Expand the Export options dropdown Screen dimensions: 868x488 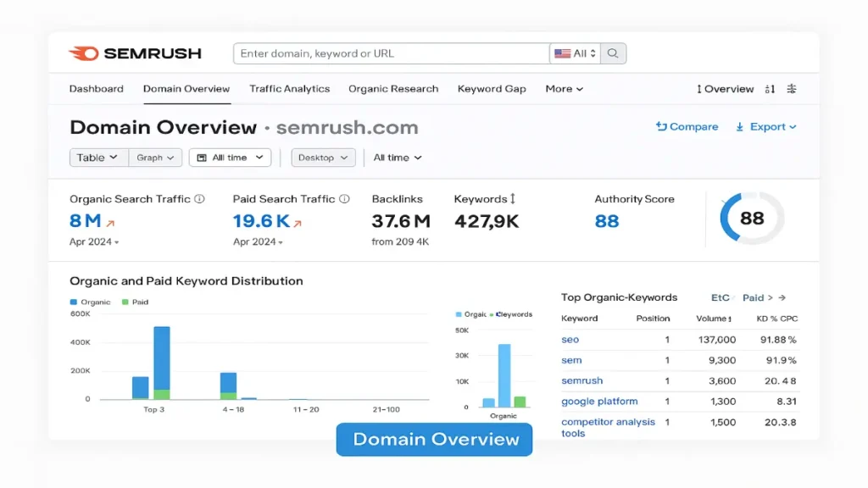click(x=773, y=127)
